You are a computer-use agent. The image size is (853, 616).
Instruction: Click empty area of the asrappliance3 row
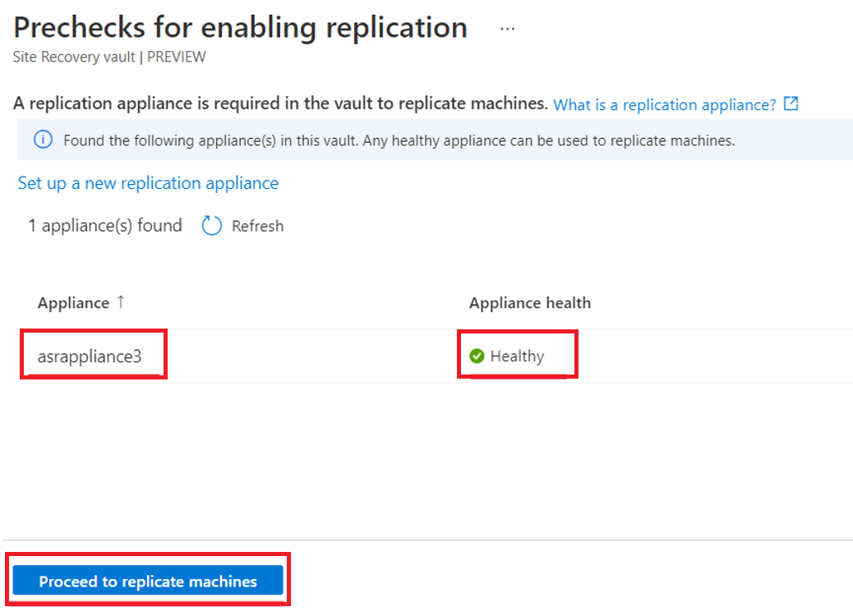pyautogui.click(x=312, y=356)
